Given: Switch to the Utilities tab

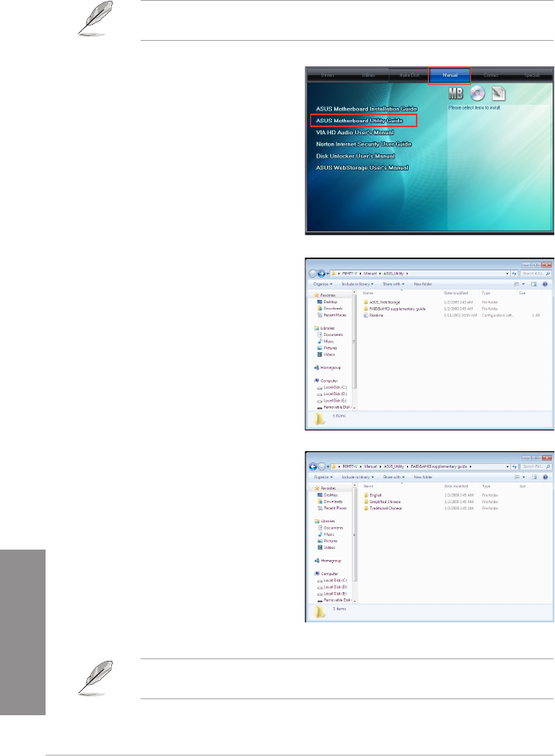Looking at the screenshot, I should 369,75.
